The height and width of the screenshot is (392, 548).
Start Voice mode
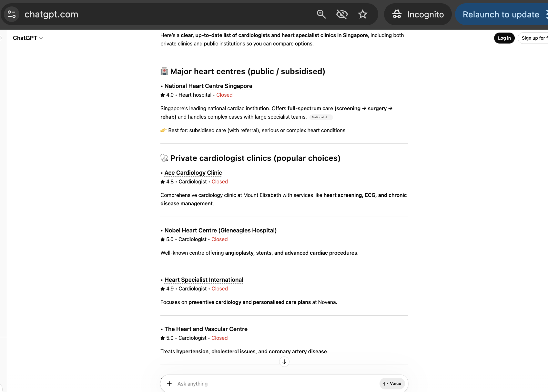pyautogui.click(x=392, y=384)
